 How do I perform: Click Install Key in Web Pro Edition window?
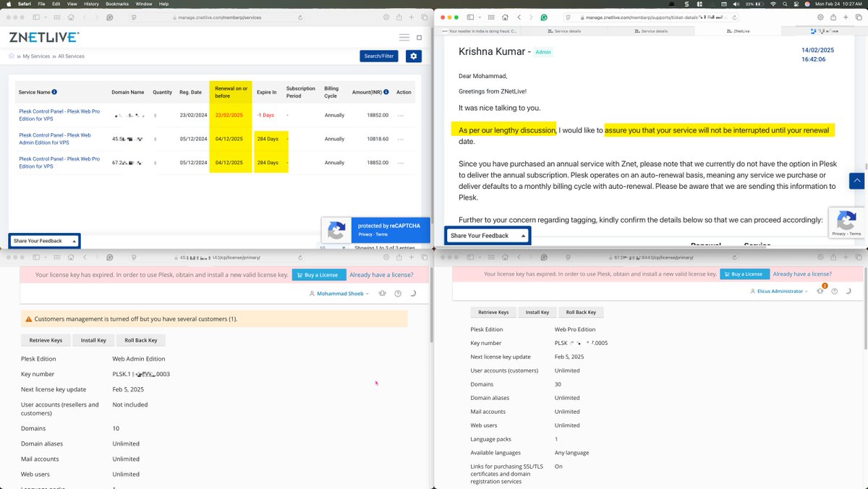tap(537, 312)
